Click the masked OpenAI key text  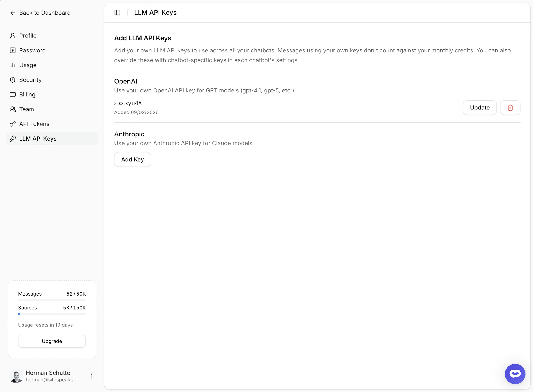tap(128, 103)
